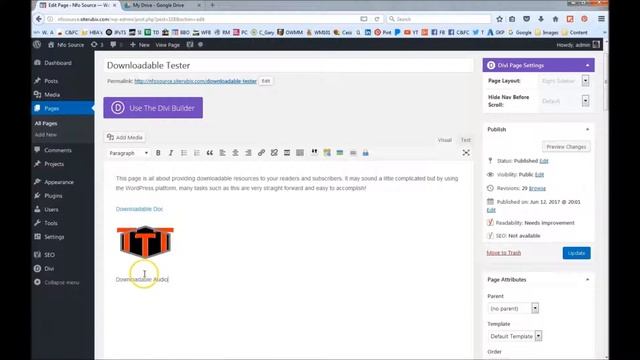Go back with the browser back arrow
640x360 pixels.
tap(39, 19)
